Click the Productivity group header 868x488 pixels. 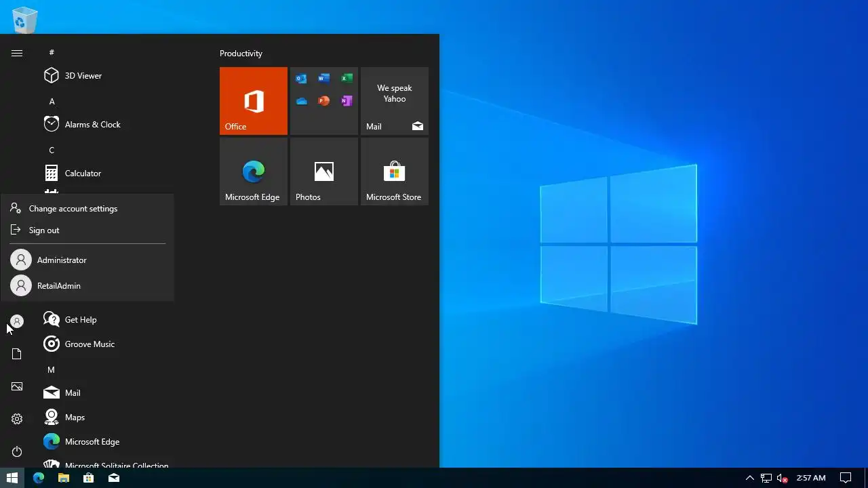point(241,54)
